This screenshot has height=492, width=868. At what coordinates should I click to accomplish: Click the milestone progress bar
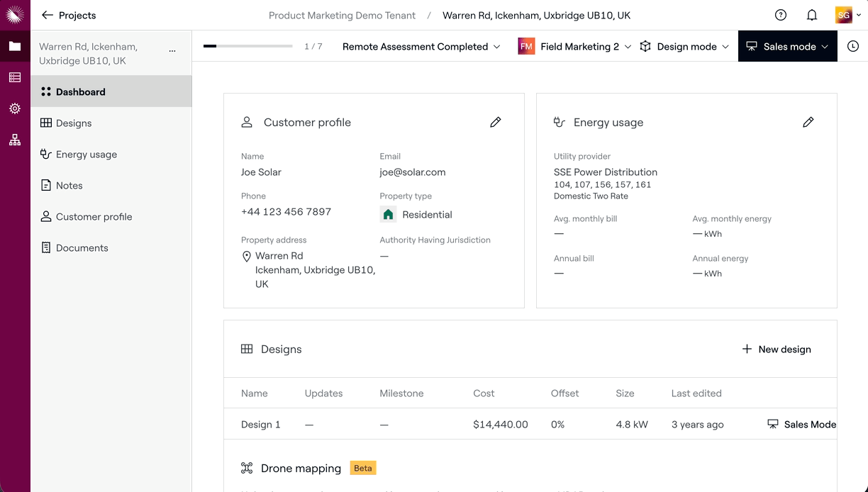pyautogui.click(x=247, y=46)
